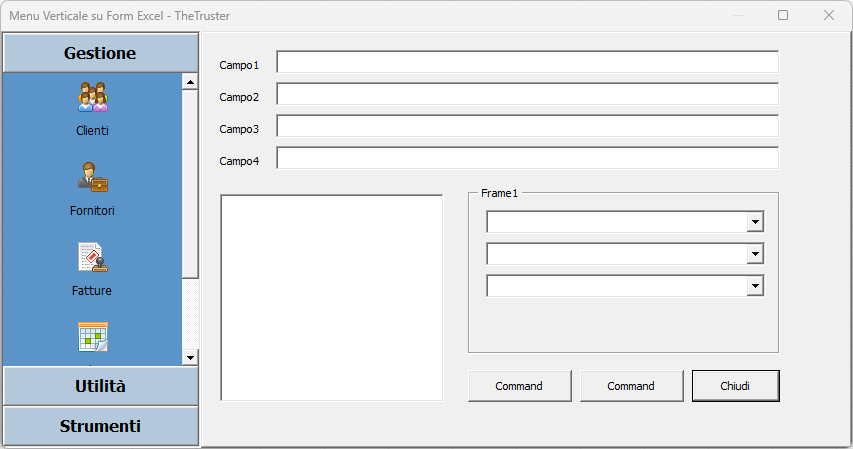853x449 pixels.
Task: Click the first Command button
Action: click(x=519, y=386)
